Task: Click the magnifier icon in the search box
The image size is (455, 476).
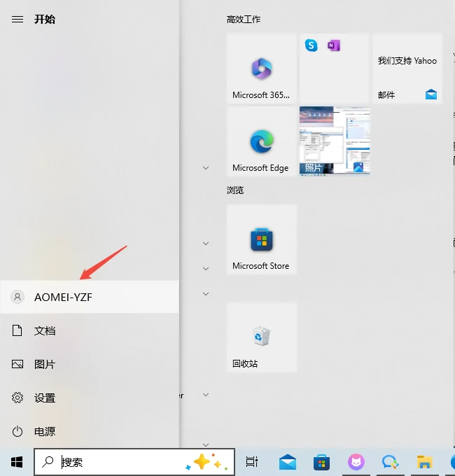Action: click(x=48, y=462)
